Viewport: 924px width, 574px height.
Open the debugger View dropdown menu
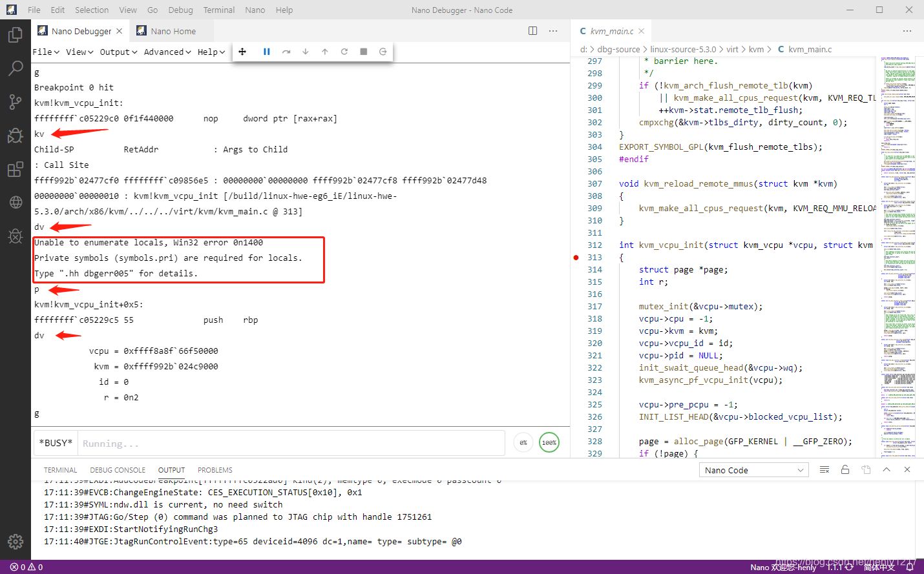(79, 52)
